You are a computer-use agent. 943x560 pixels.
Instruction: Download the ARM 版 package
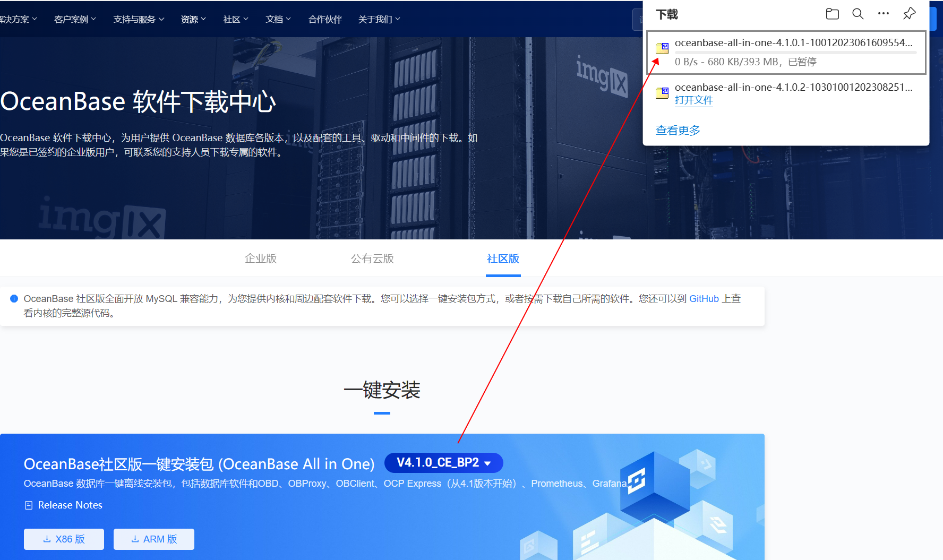coord(154,539)
